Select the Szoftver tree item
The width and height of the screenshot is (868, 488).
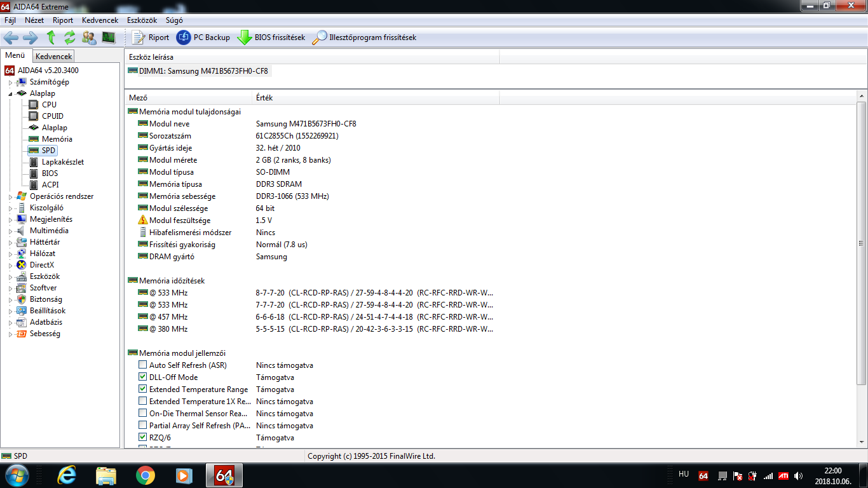coord(37,288)
